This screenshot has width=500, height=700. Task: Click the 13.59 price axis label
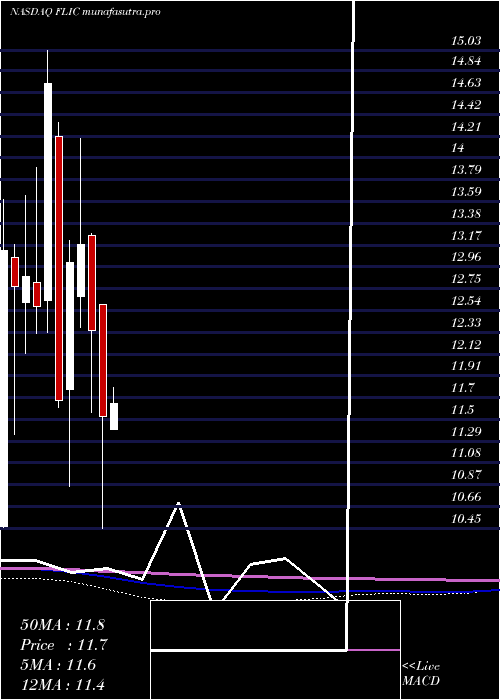pyautogui.click(x=466, y=192)
